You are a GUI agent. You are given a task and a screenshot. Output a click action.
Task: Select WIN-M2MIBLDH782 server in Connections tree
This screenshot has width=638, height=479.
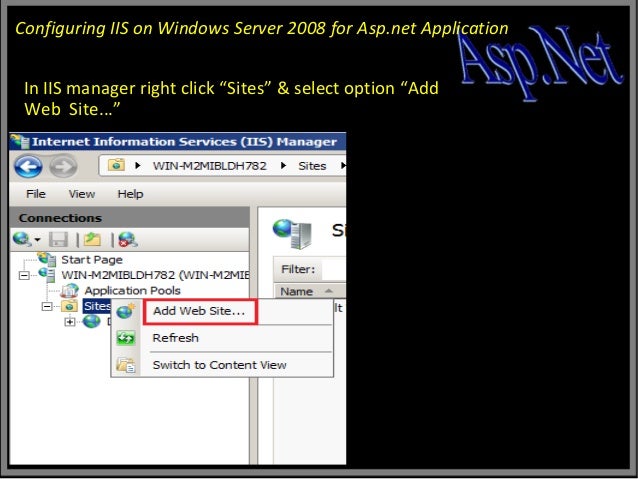point(155,275)
